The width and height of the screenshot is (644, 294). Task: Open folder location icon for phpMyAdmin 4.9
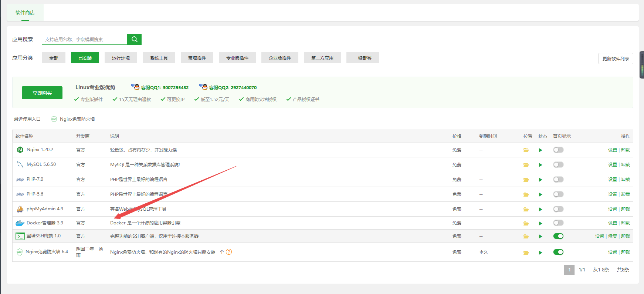[x=526, y=209]
